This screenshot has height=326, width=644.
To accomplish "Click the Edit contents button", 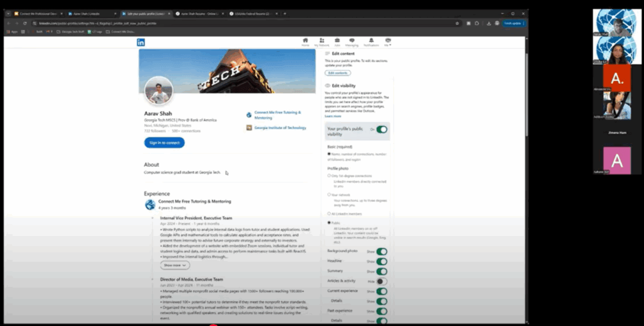I will point(338,73).
